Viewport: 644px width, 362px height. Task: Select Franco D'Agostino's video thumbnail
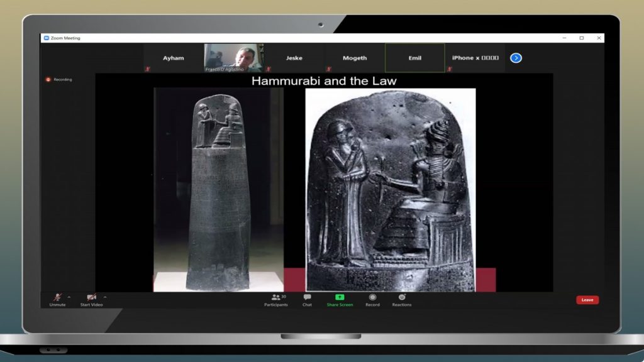pyautogui.click(x=233, y=58)
